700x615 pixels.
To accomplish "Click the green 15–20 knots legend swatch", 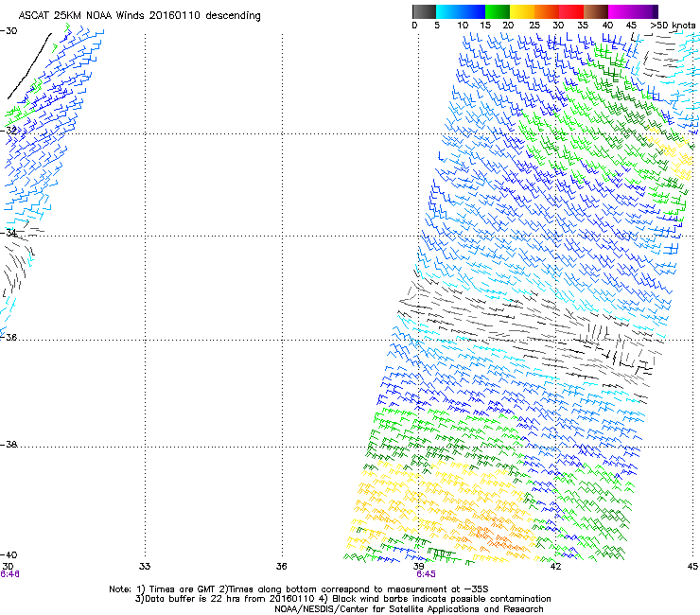I will (x=498, y=11).
